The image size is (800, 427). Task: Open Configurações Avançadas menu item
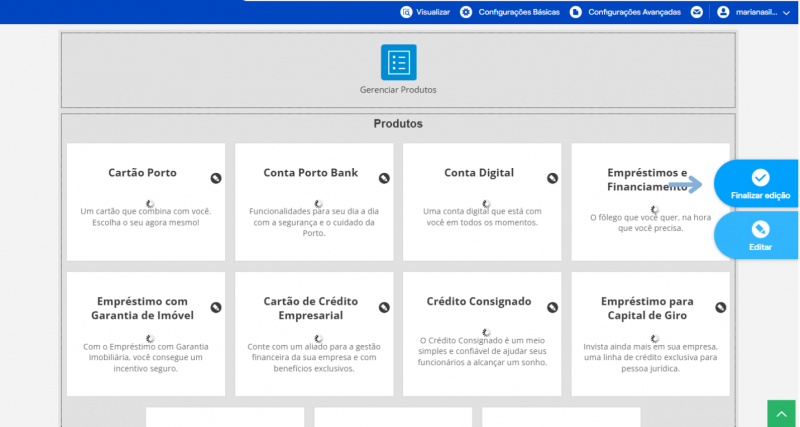tap(634, 12)
